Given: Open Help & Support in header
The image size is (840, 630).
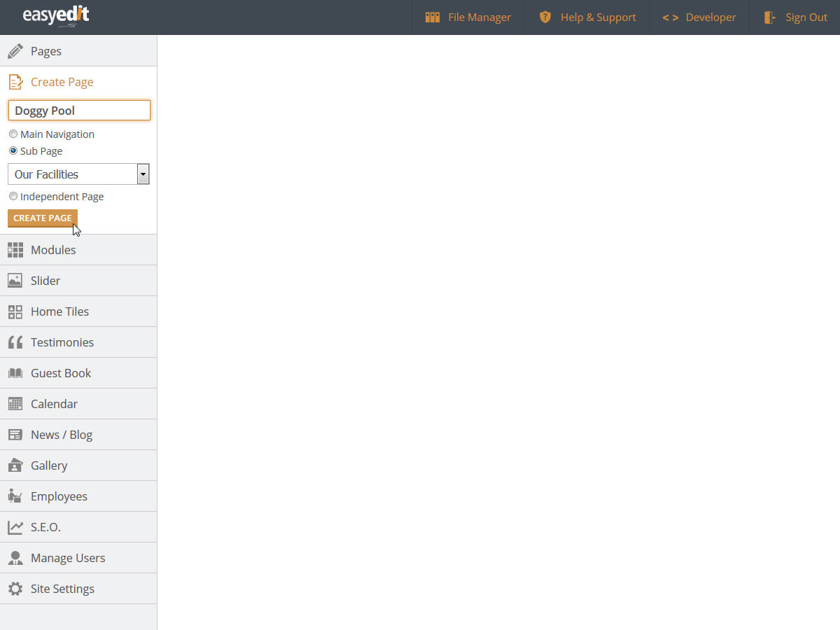Looking at the screenshot, I should (x=587, y=17).
